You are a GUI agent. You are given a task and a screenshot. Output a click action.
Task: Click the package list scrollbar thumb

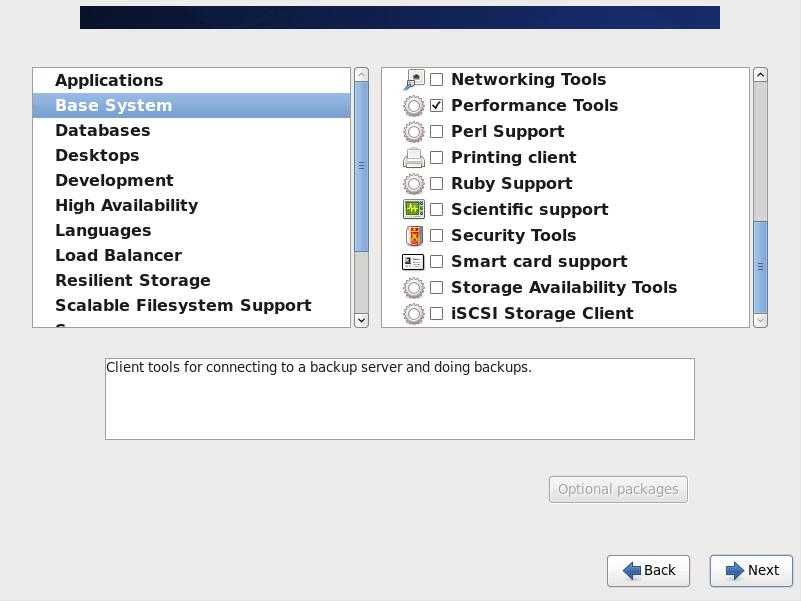coord(760,267)
